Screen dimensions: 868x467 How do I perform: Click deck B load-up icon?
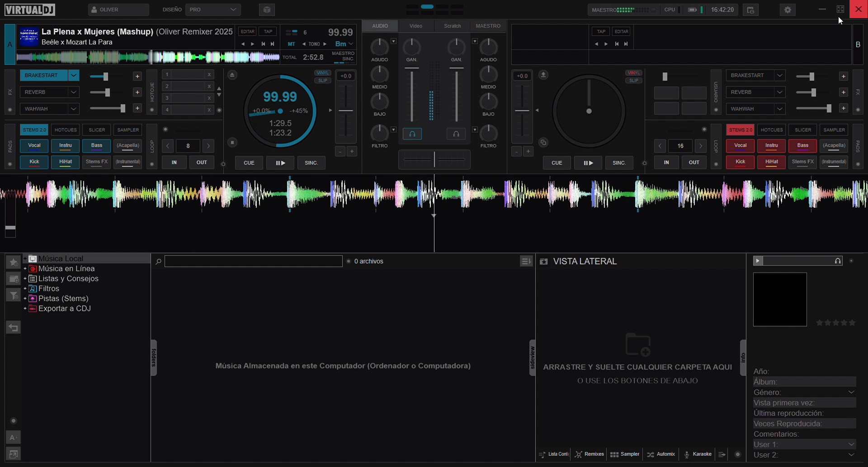click(x=543, y=75)
